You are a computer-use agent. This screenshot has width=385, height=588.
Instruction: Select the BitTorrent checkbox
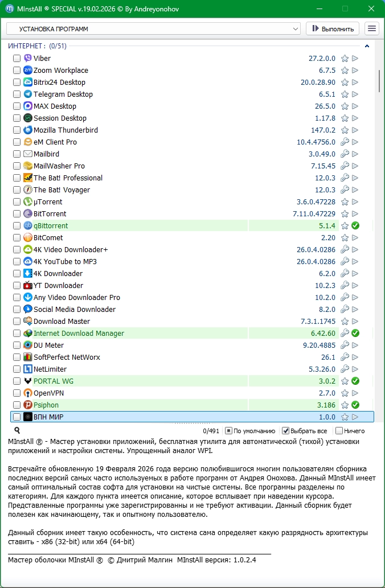coord(17,214)
